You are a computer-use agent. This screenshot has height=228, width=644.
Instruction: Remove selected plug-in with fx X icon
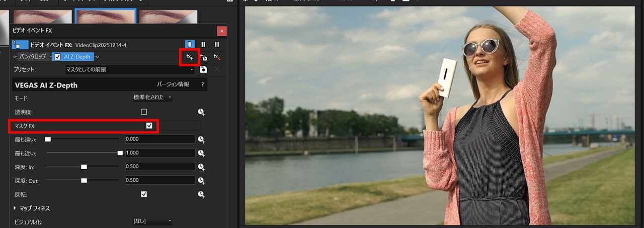[217, 57]
